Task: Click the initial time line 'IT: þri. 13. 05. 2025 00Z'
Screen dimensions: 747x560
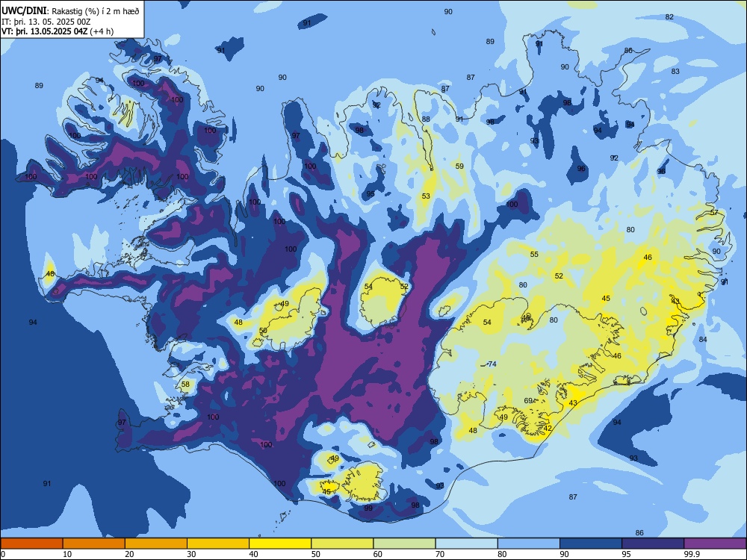Action: click(x=46, y=22)
